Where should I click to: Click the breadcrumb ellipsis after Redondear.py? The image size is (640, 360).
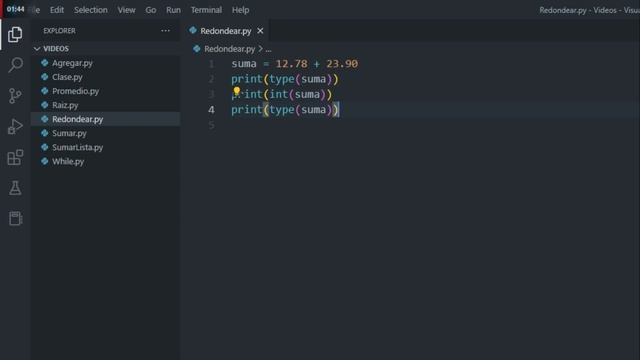pos(268,49)
